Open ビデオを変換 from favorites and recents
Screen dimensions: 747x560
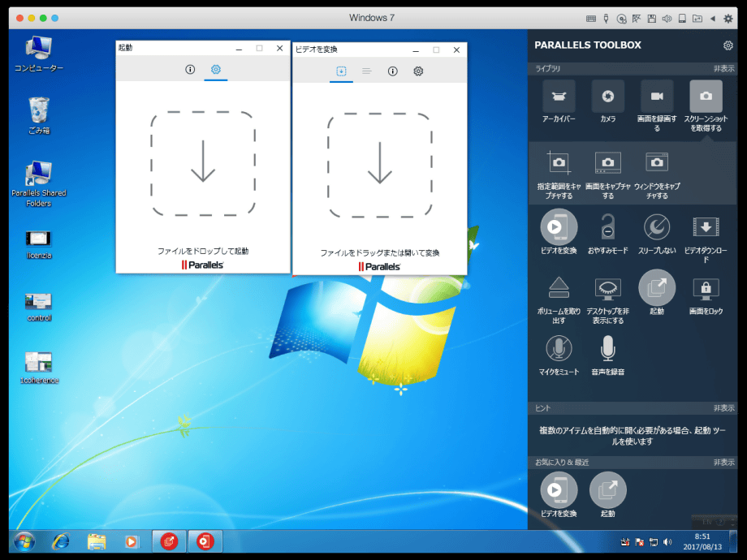click(559, 495)
